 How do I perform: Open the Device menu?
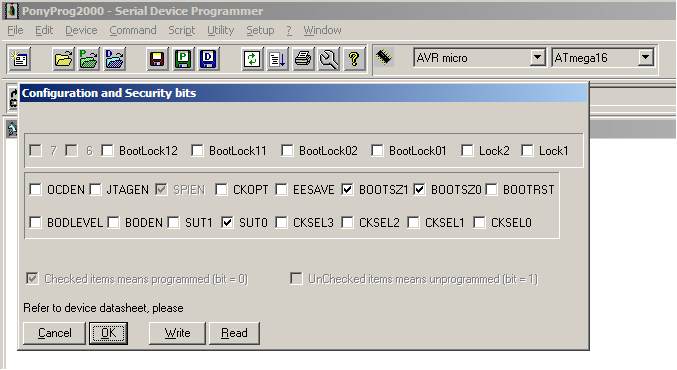(81, 30)
